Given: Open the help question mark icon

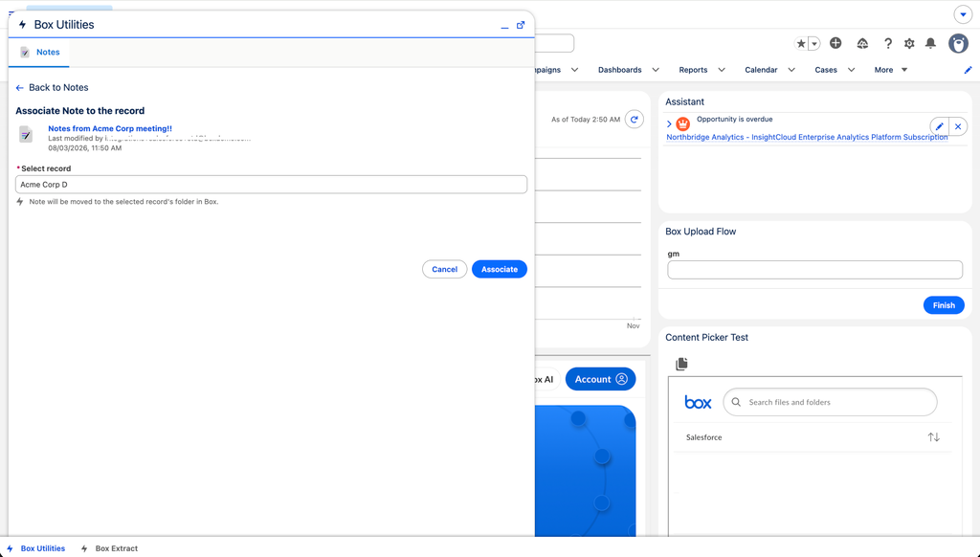Looking at the screenshot, I should pyautogui.click(x=887, y=43).
